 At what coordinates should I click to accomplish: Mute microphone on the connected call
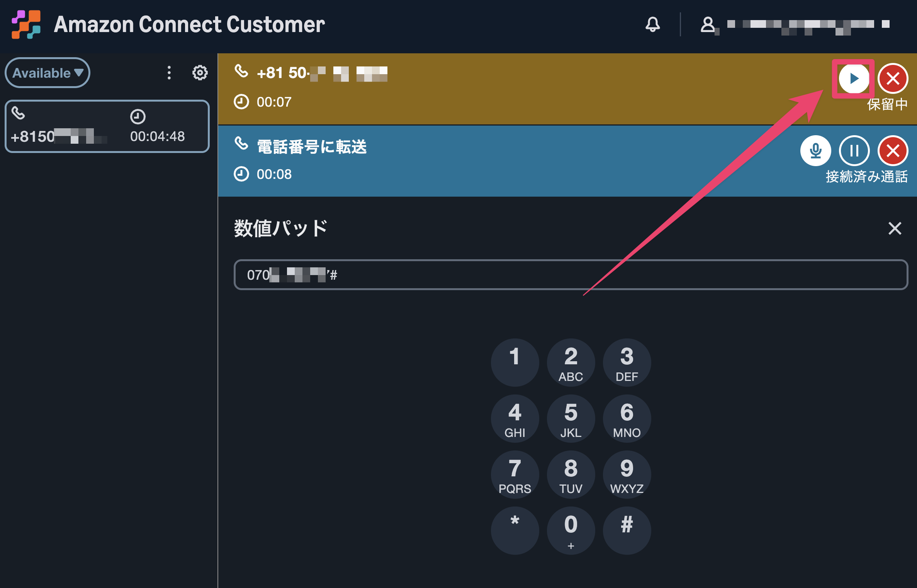[x=815, y=151]
